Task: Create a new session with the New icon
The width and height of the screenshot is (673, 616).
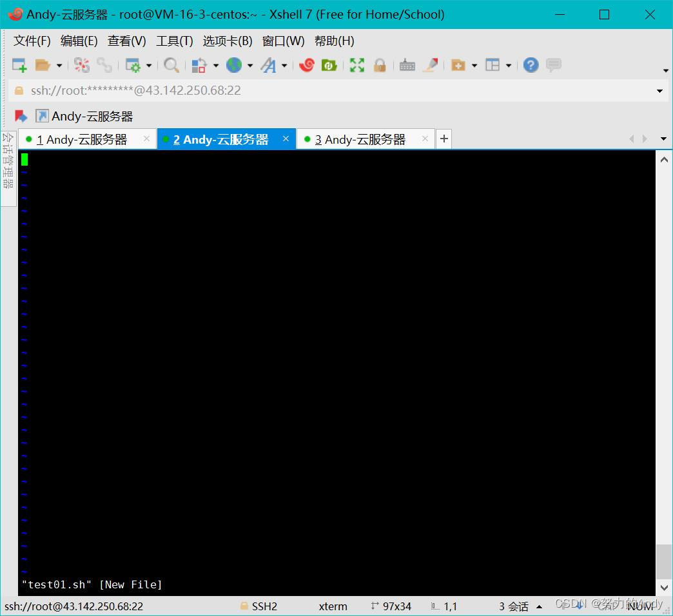Action: pos(18,64)
